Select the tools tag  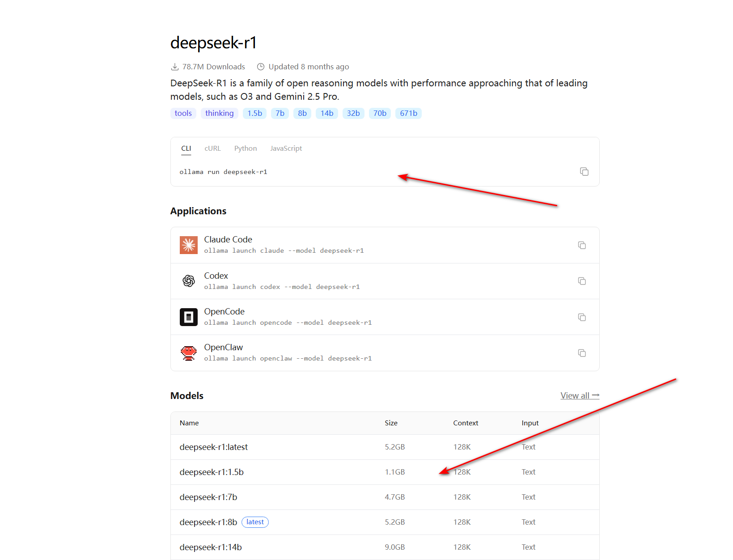(183, 113)
